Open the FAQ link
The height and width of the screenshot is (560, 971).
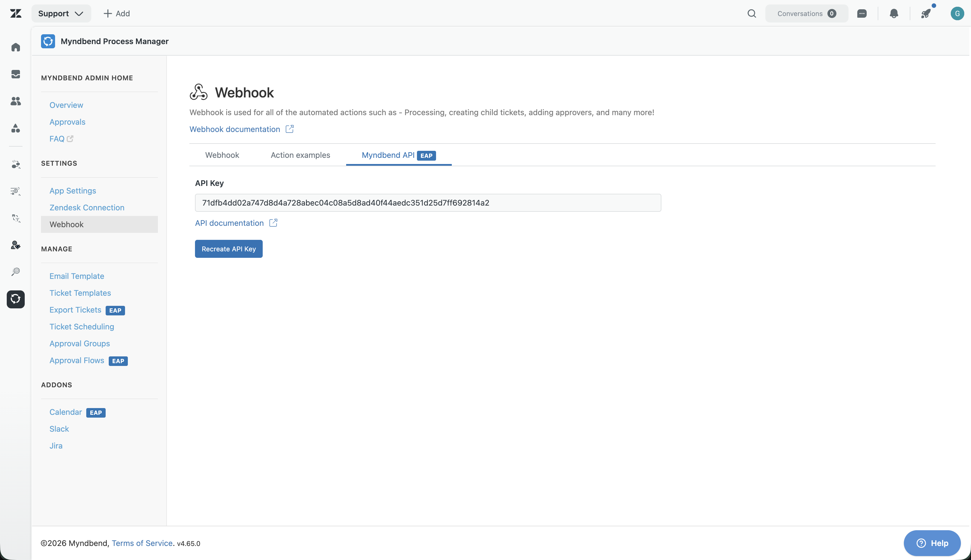click(57, 139)
